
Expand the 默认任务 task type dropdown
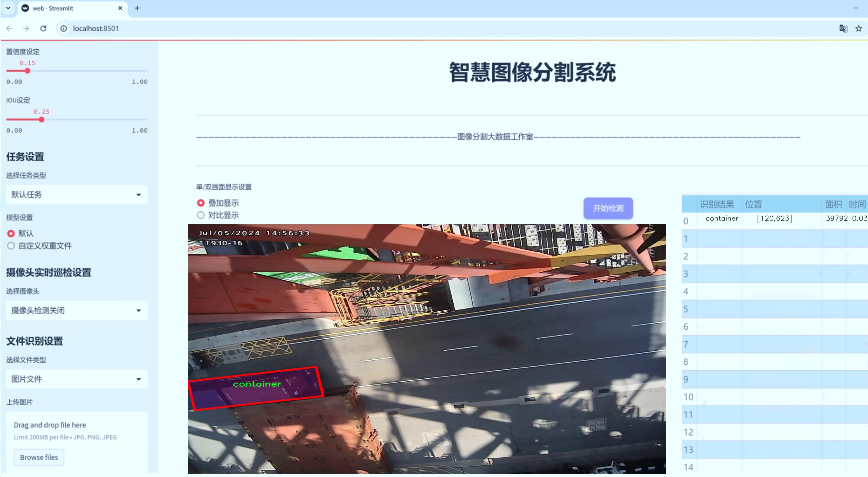click(x=77, y=195)
